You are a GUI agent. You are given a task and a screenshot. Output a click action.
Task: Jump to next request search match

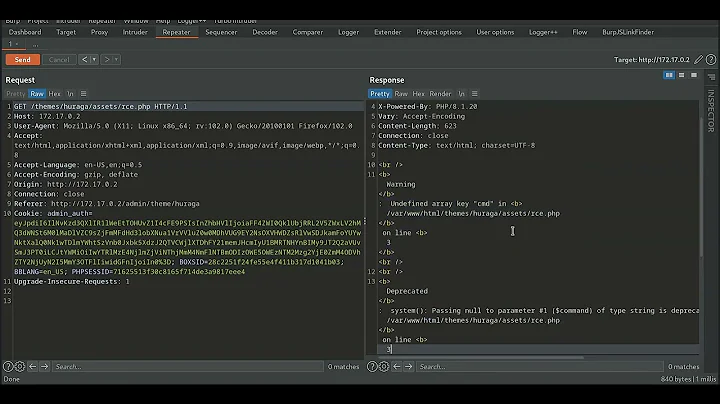point(45,366)
